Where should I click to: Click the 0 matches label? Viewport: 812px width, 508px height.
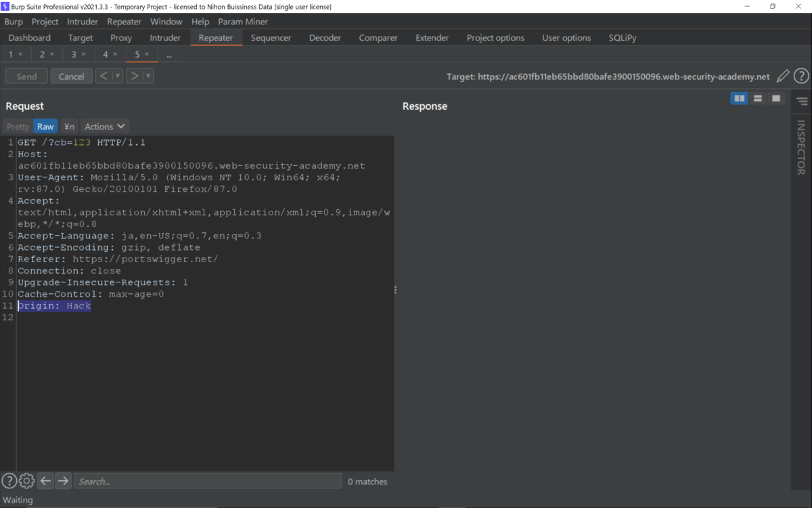click(x=367, y=482)
